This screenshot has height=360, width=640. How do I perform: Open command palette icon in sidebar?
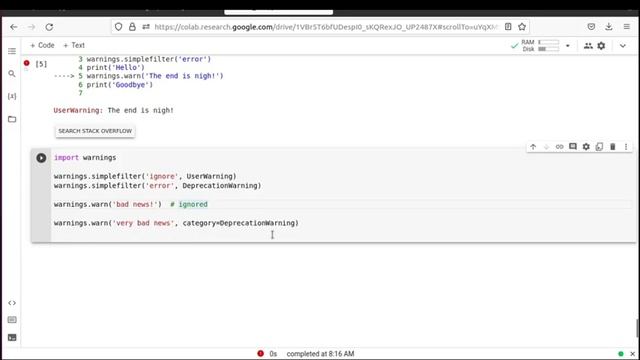pyautogui.click(x=12, y=320)
